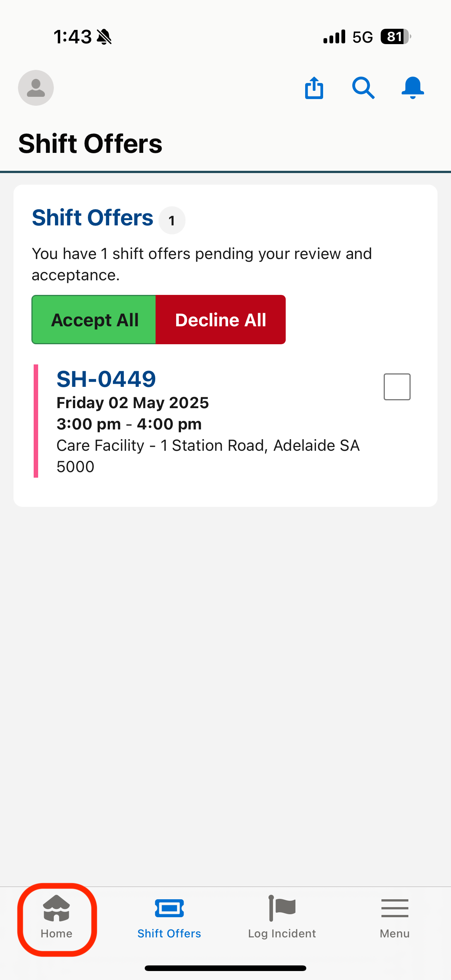
Task: Tap the Care Facility address text
Action: click(208, 456)
